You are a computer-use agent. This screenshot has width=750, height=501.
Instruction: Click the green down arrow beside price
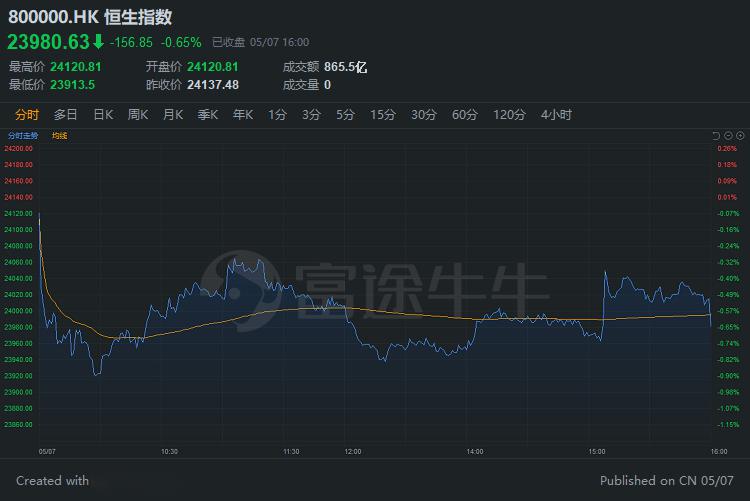(98, 42)
